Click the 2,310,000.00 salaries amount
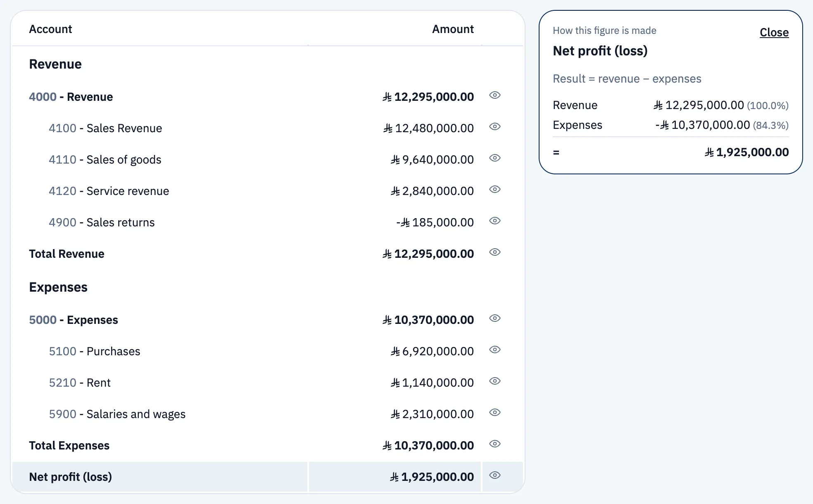813x504 pixels. pos(432,414)
